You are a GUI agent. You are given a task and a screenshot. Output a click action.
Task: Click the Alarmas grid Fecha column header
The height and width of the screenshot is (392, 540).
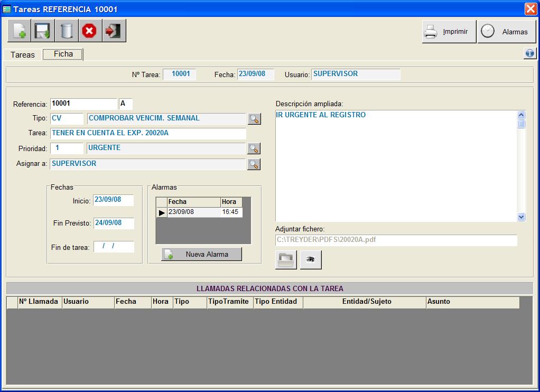pos(193,202)
